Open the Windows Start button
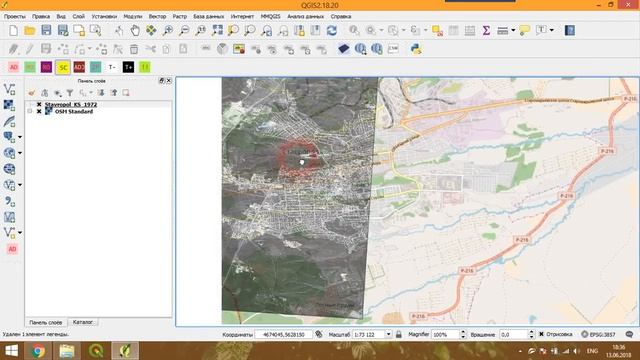This screenshot has width=640, height=360. click(x=11, y=351)
